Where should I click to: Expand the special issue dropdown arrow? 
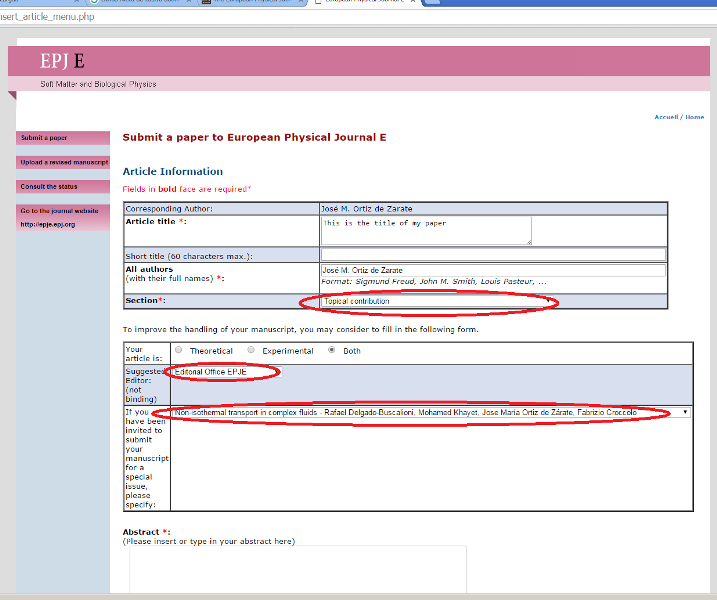point(685,412)
